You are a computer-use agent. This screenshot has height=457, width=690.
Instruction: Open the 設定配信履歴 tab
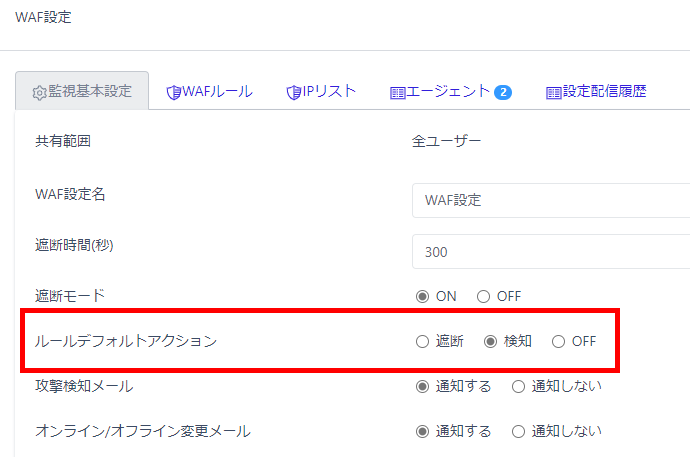[x=604, y=91]
